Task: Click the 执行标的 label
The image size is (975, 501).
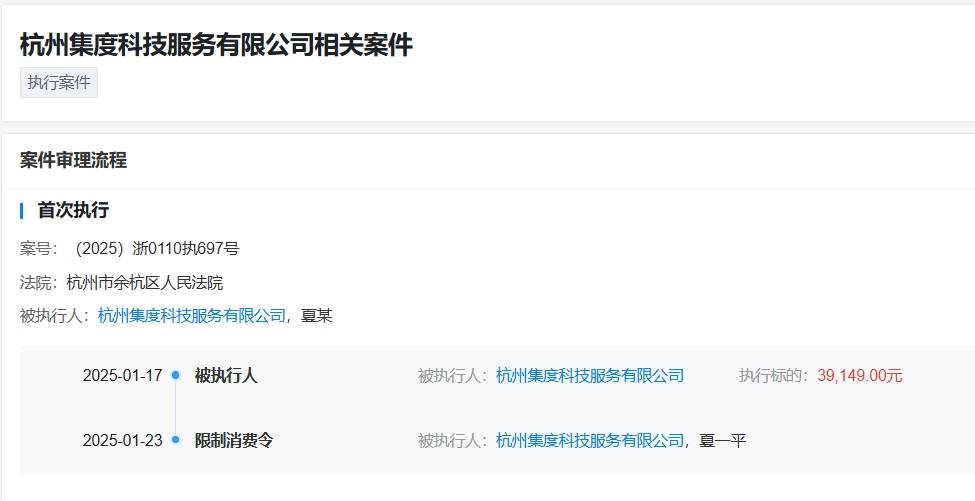Action: [x=770, y=375]
